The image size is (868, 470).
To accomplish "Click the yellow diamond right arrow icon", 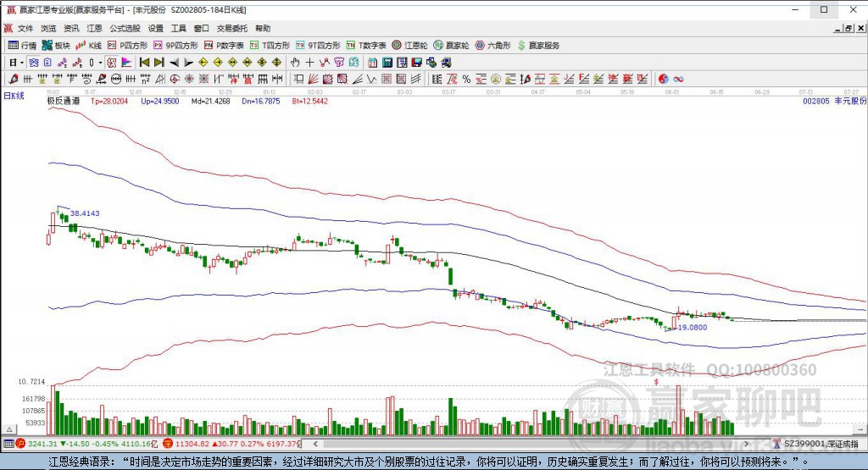I will 218,63.
